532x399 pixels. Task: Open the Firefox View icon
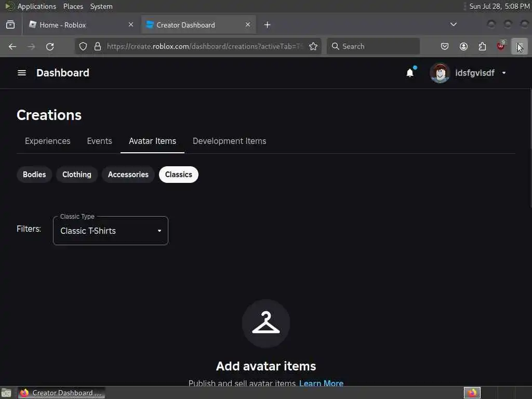click(10, 25)
